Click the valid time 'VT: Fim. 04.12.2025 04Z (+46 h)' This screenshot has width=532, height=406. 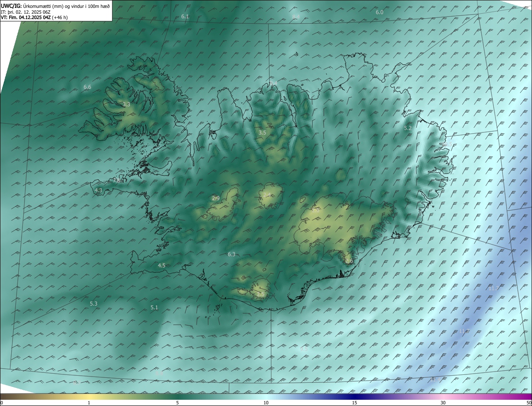34,17
